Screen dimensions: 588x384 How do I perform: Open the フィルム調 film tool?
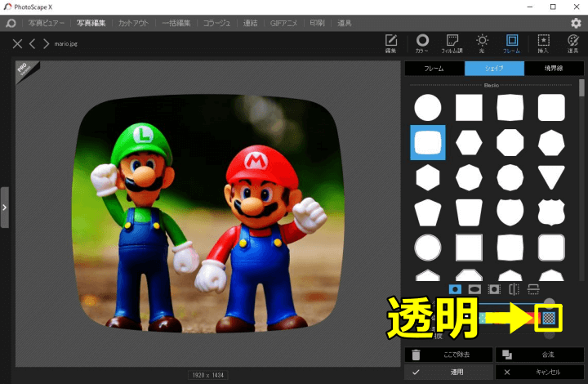(452, 43)
